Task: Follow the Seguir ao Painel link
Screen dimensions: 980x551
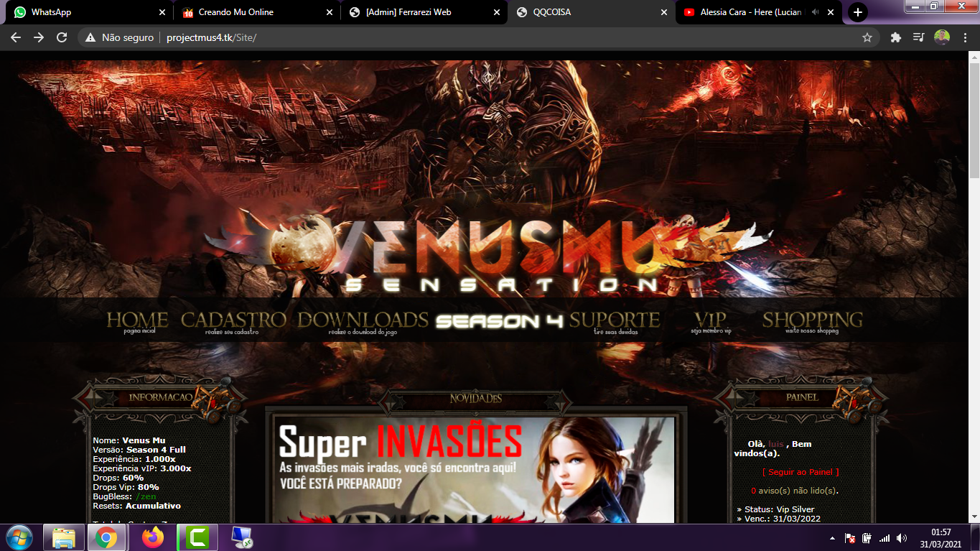Action: [x=801, y=472]
